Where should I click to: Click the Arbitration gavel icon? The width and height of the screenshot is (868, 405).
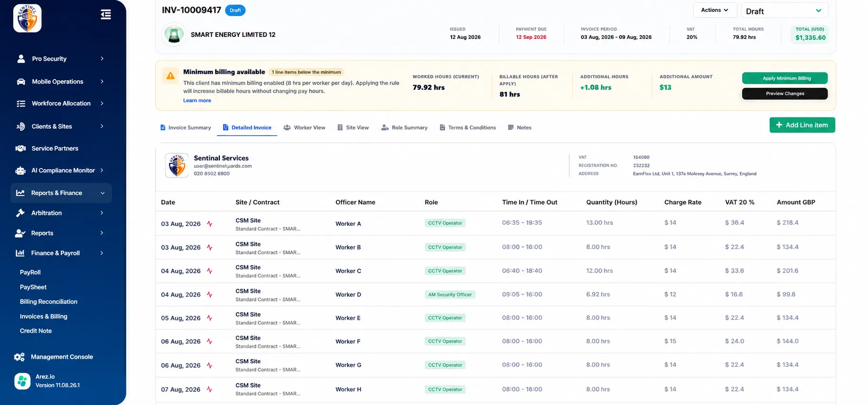pyautogui.click(x=20, y=213)
